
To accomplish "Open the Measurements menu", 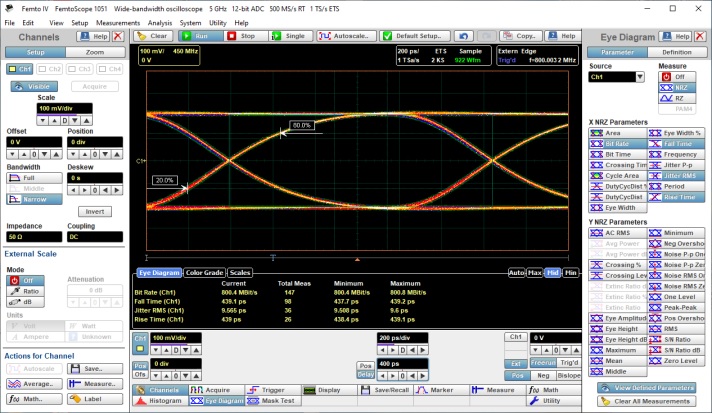I will [117, 22].
